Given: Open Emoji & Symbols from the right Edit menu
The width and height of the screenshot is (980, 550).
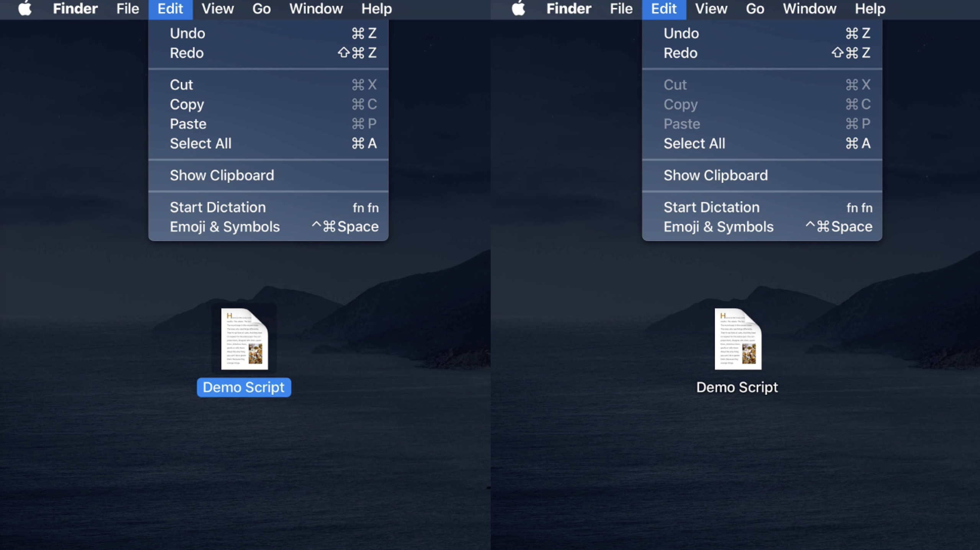Looking at the screenshot, I should [718, 227].
